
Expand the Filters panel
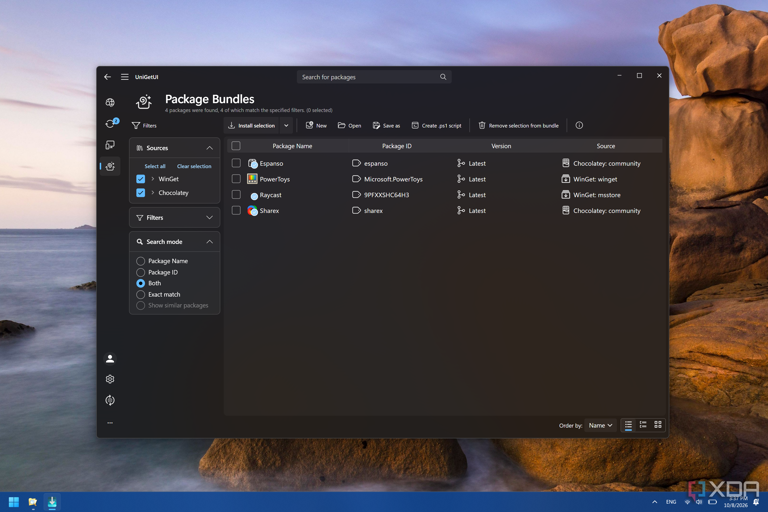point(210,218)
